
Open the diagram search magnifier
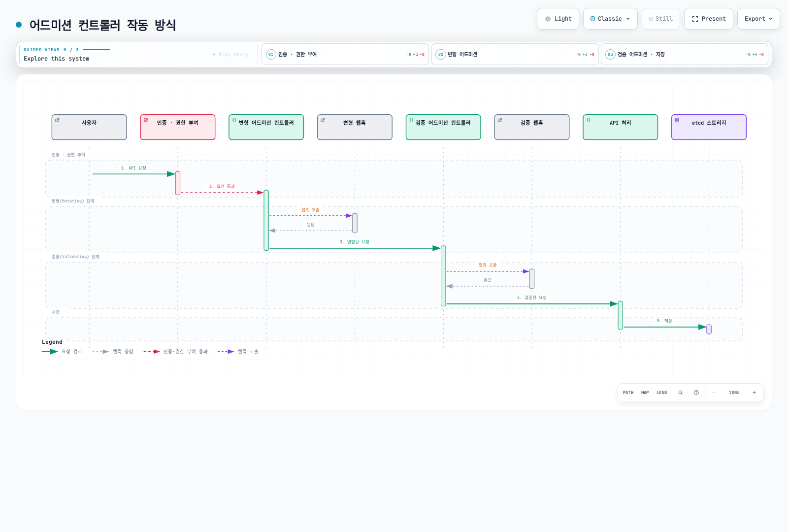click(x=681, y=393)
